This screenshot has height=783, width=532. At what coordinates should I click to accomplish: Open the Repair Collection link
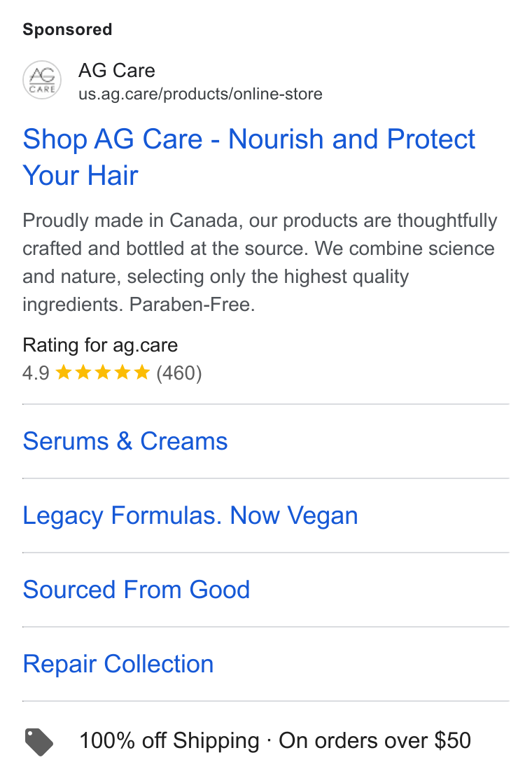pos(118,664)
